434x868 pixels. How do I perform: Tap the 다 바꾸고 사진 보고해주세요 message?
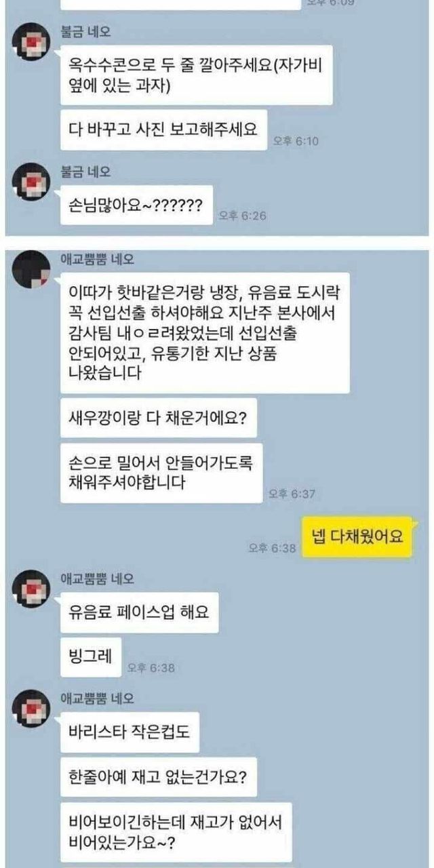163,130
